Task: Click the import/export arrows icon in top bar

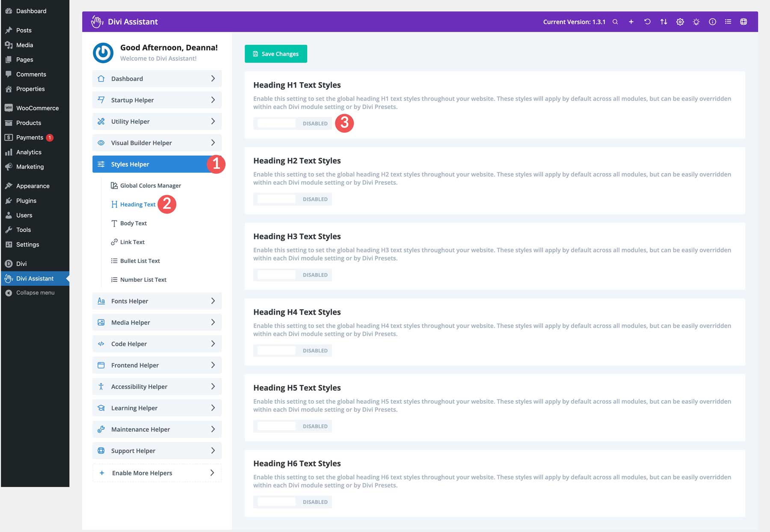Action: pos(663,21)
